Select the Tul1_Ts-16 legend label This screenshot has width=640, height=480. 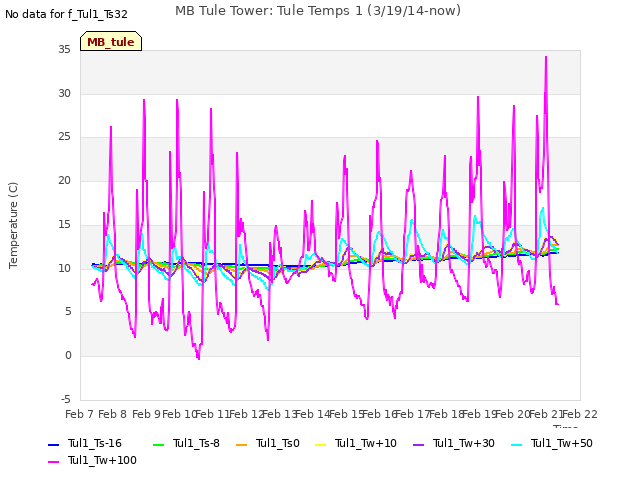95,443
